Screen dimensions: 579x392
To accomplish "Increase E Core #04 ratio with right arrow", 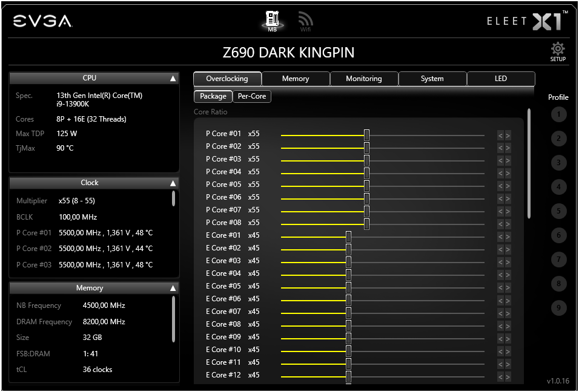I will (x=508, y=275).
